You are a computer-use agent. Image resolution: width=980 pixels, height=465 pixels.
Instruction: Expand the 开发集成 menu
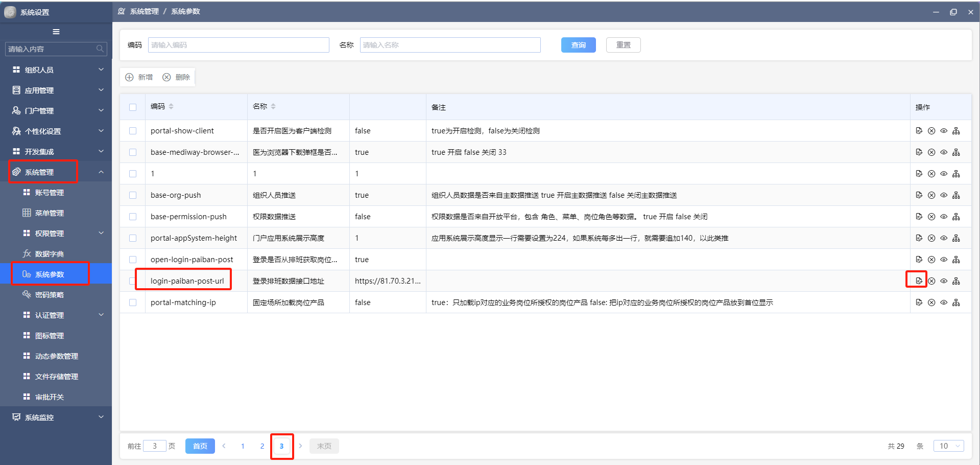coord(56,151)
